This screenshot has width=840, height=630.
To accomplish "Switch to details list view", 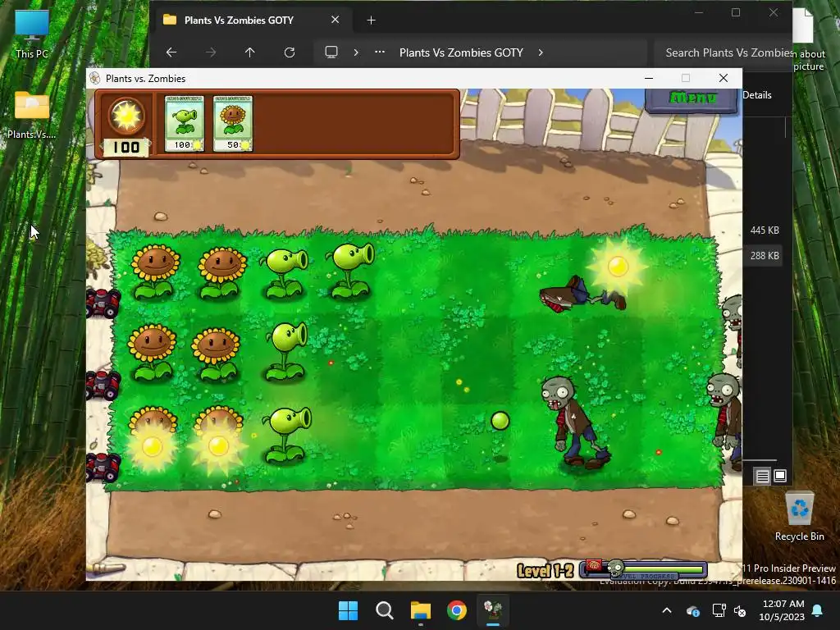I will pyautogui.click(x=762, y=476).
